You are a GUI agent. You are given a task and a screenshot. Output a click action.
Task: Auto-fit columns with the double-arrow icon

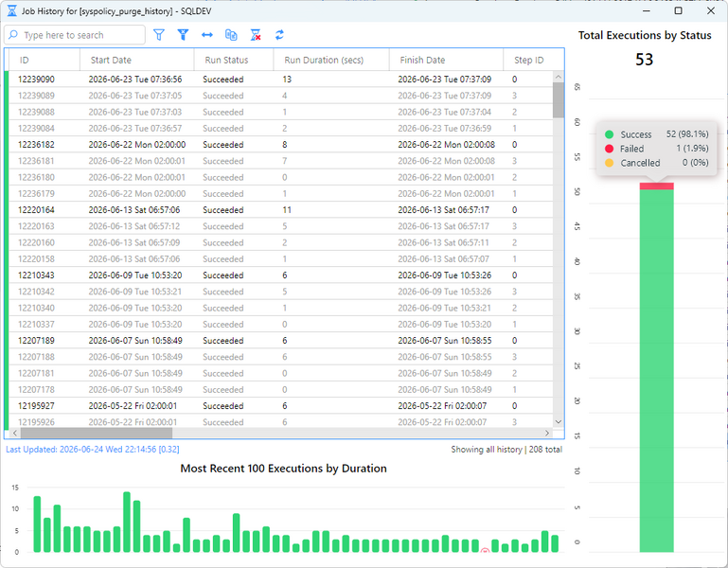tap(207, 35)
